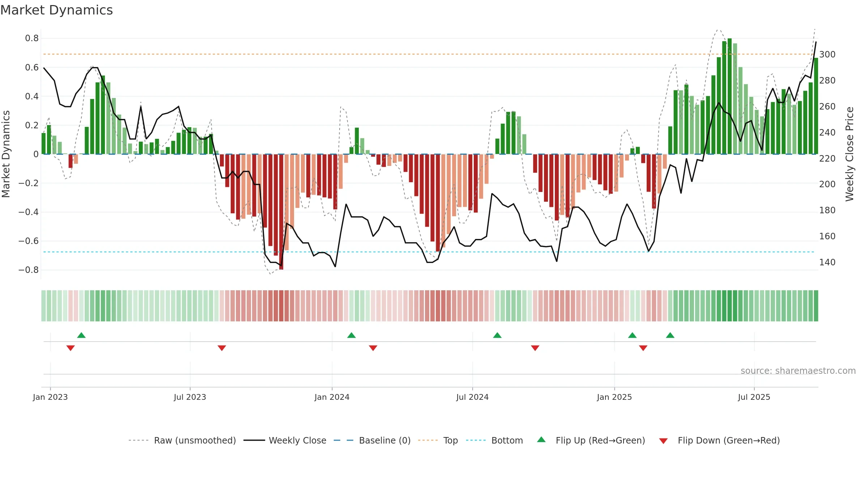
Task: Click the Jul 2023 x-axis label
Action: 190,397
